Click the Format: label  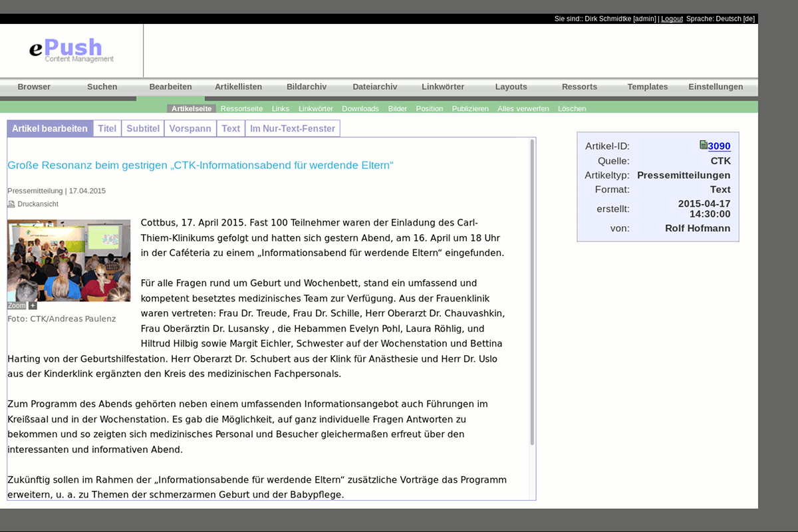tap(612, 190)
